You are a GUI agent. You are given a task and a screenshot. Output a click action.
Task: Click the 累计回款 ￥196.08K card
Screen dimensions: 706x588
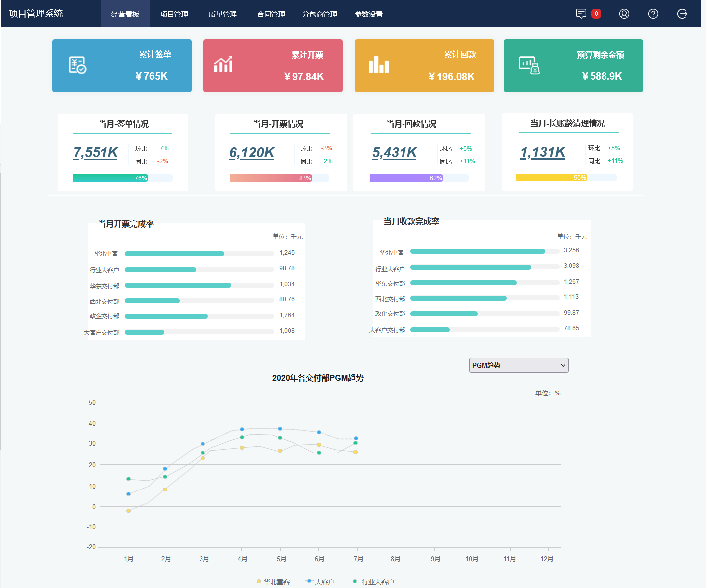[424, 66]
